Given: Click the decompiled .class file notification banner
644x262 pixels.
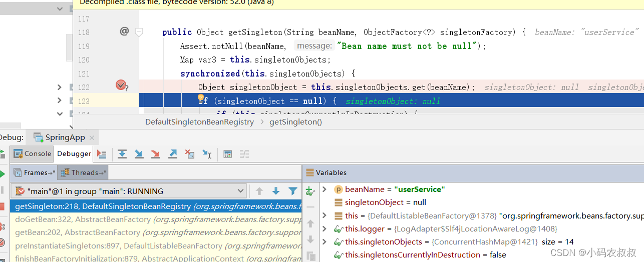Looking at the screenshot, I should tap(359, 4).
